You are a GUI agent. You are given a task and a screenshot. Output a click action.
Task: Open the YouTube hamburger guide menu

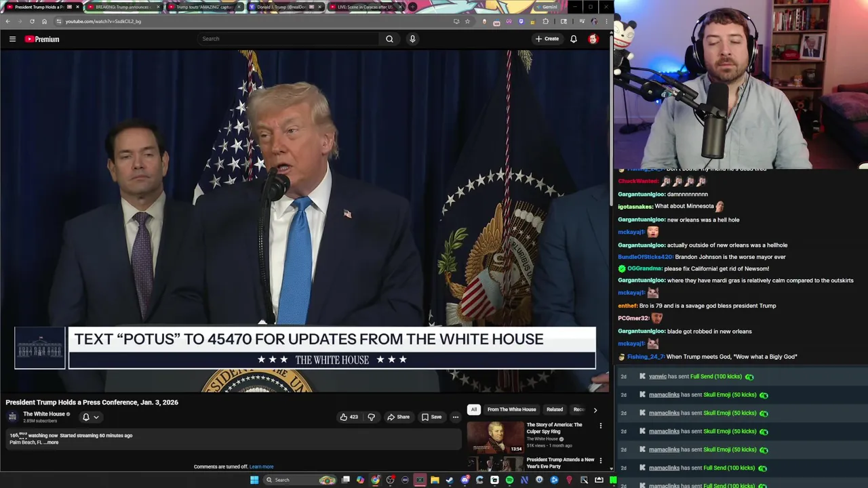(12, 39)
